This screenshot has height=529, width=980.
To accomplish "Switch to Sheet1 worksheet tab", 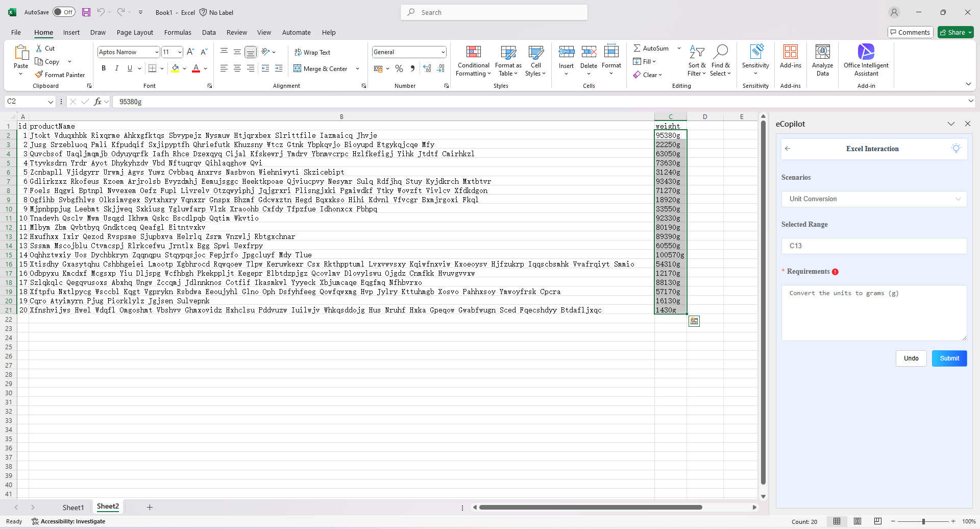I will tap(73, 507).
